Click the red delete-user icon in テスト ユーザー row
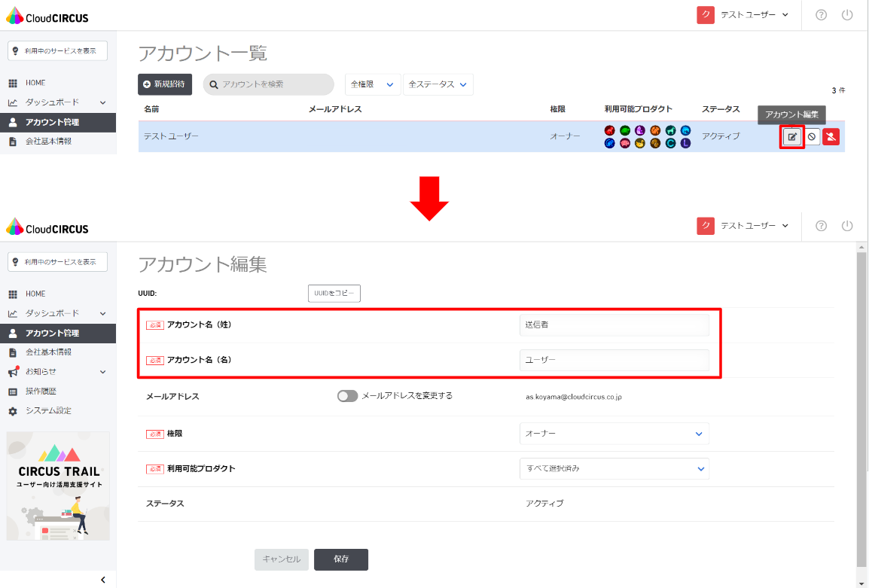 click(x=831, y=137)
